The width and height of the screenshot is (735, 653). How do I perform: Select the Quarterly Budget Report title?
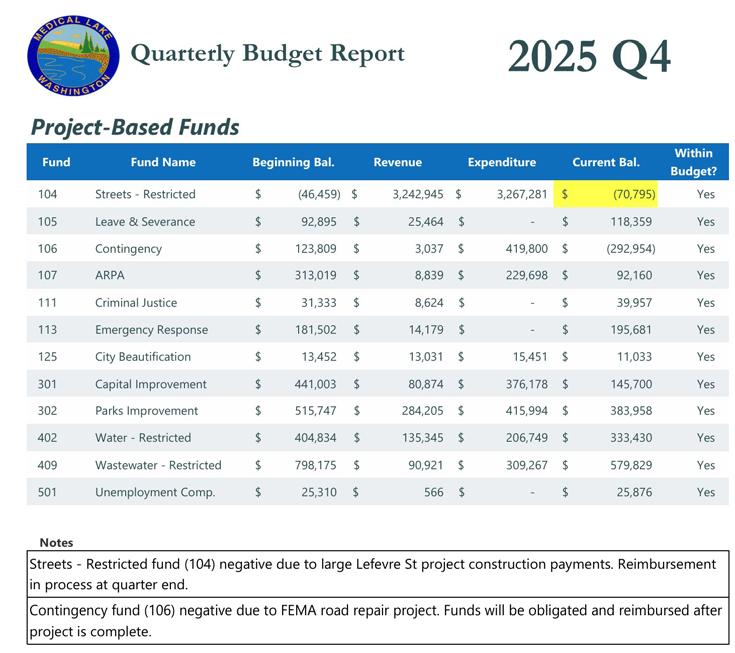coord(268,54)
